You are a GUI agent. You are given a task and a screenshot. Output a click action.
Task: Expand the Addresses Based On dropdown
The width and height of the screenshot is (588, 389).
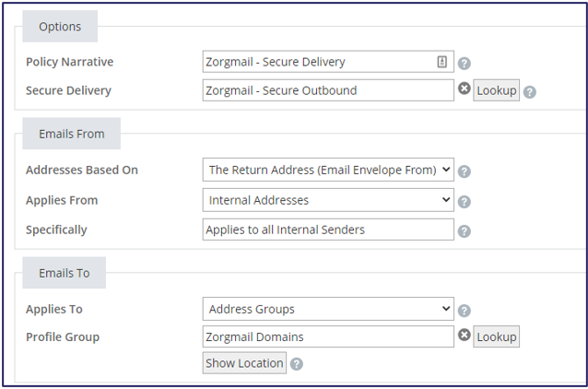click(x=328, y=170)
